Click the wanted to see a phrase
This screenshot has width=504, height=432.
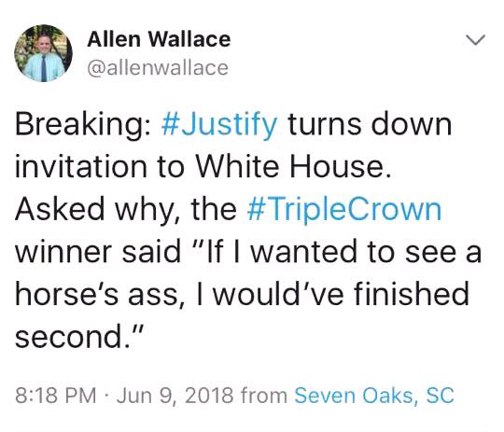pyautogui.click(x=366, y=252)
